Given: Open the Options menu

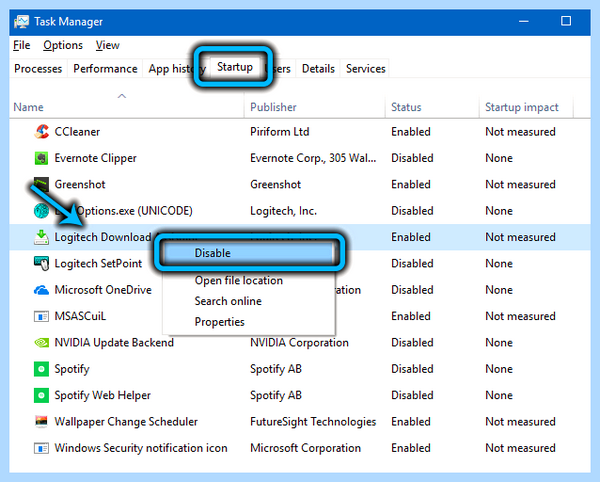Looking at the screenshot, I should click(63, 45).
